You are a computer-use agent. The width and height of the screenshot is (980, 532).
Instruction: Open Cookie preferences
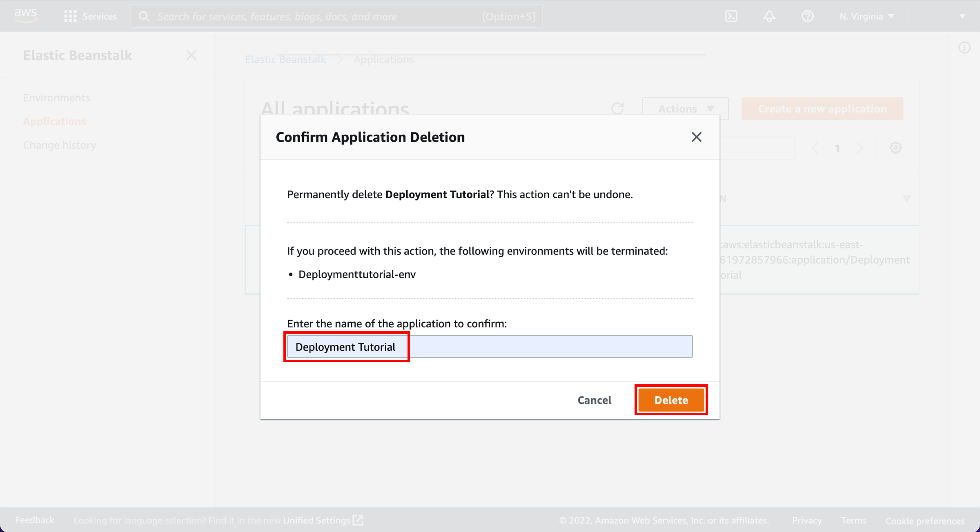click(x=925, y=521)
